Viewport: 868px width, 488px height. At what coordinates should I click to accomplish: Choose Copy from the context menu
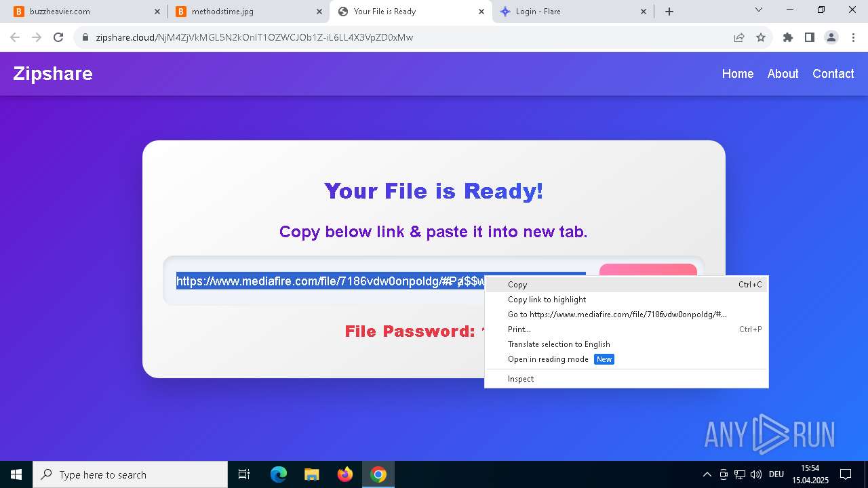[x=627, y=285]
